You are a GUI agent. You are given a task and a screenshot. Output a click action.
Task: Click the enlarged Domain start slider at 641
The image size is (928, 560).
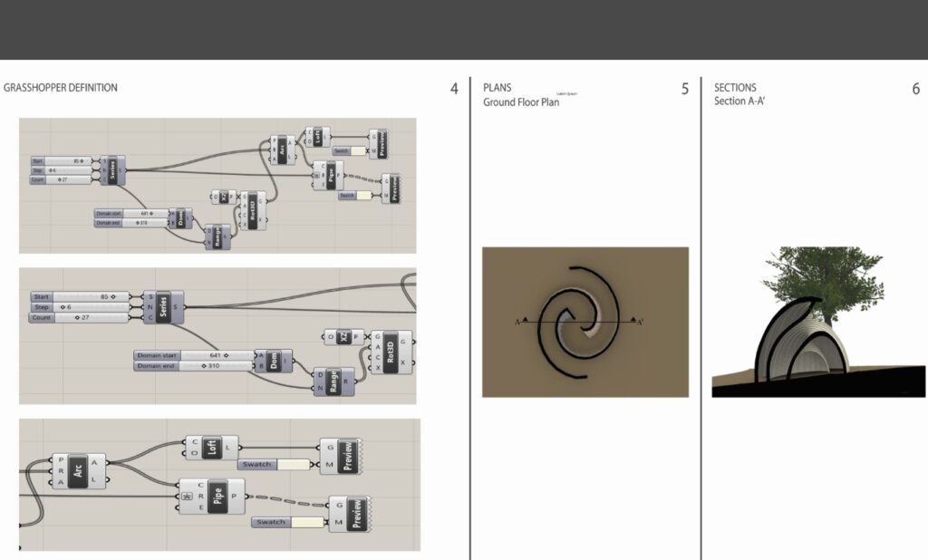194,355
